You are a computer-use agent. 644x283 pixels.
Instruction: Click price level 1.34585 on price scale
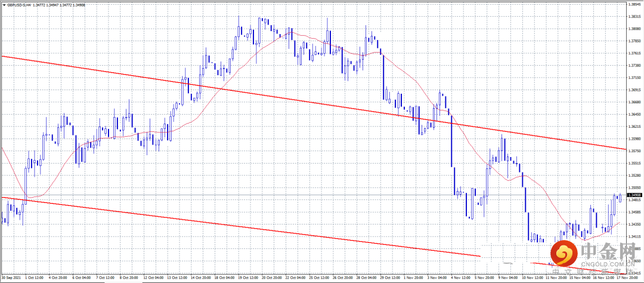point(636,213)
